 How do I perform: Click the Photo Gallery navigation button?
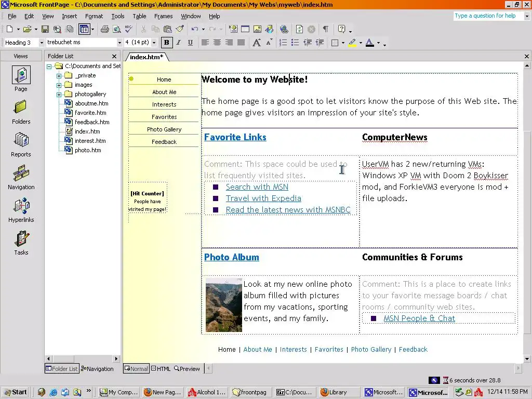[164, 129]
